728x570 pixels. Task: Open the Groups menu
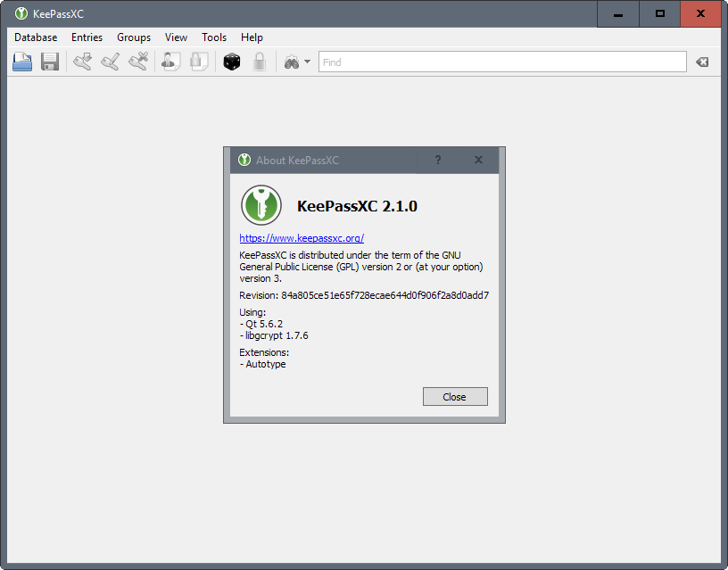[x=134, y=37]
